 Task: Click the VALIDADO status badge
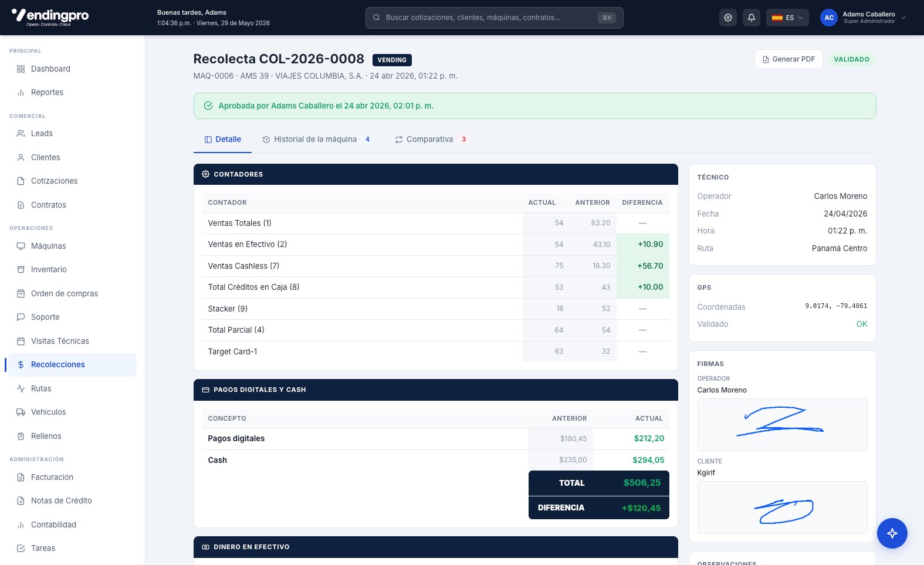pos(851,59)
